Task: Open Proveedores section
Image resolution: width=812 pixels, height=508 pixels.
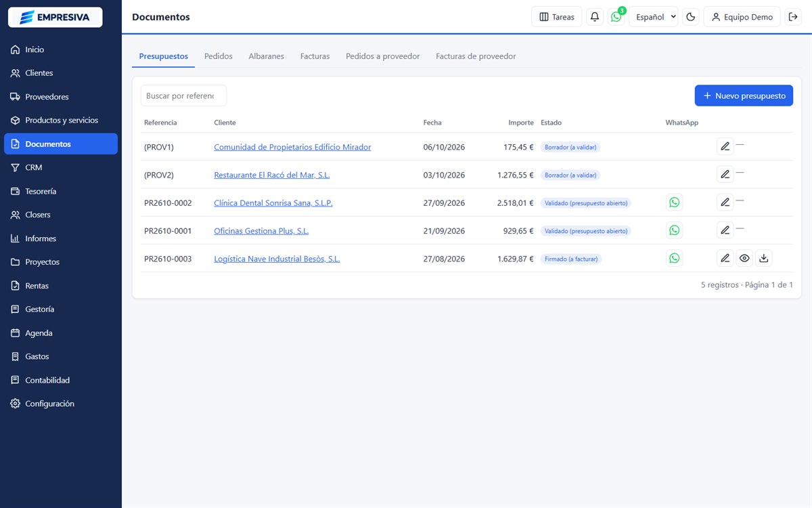Action: pos(61,97)
